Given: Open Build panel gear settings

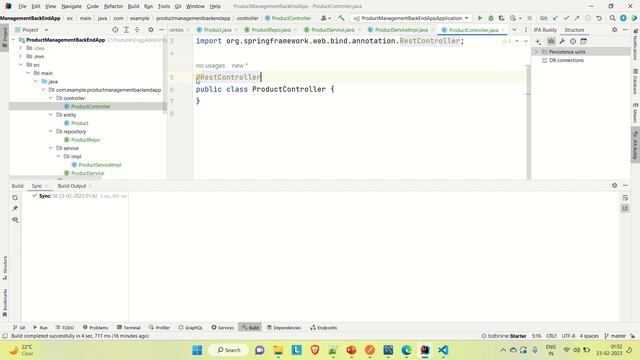Looking at the screenshot, I should click(614, 185).
